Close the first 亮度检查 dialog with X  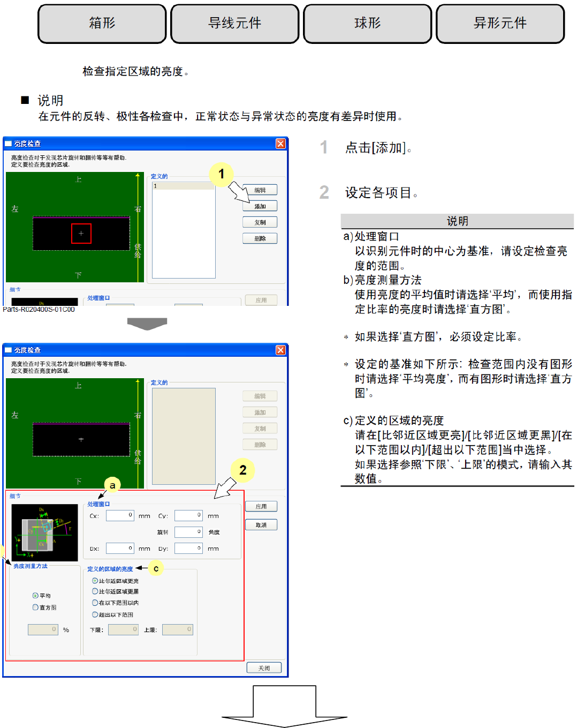[x=280, y=144]
